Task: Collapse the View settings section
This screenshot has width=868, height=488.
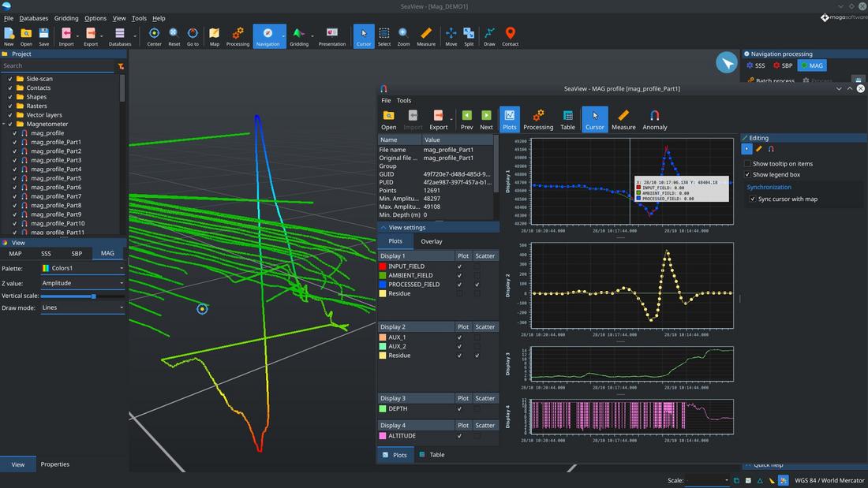Action: point(383,227)
